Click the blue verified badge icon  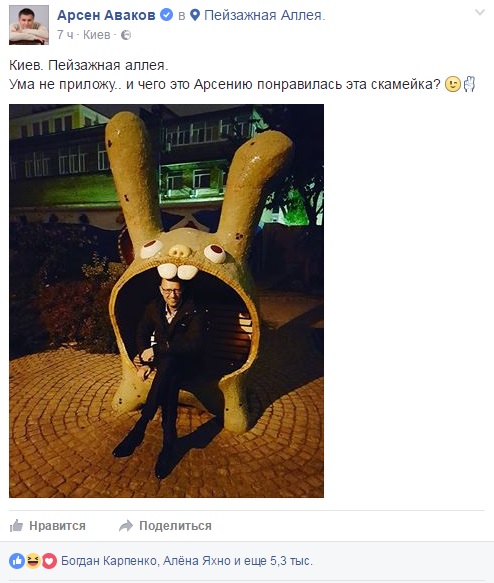click(x=167, y=15)
